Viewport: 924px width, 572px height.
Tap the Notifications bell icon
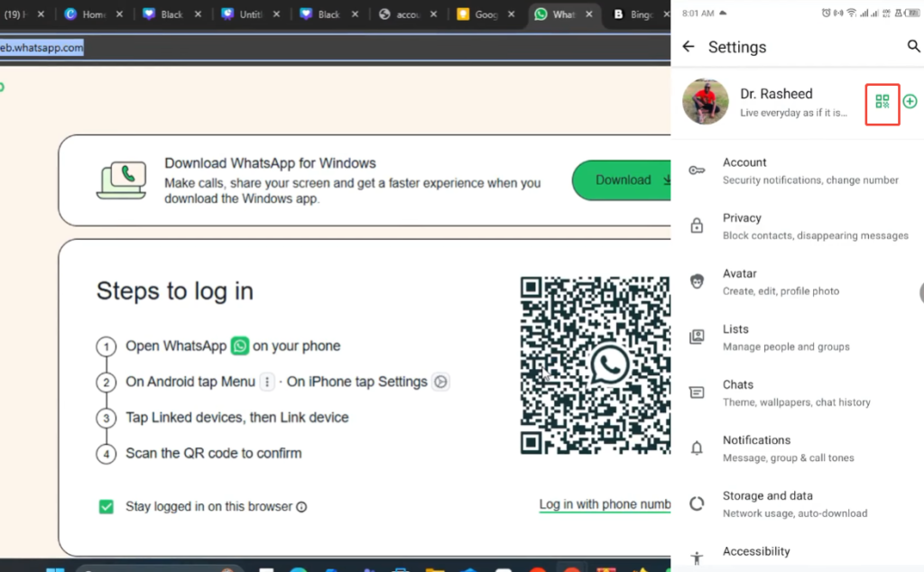tap(697, 448)
